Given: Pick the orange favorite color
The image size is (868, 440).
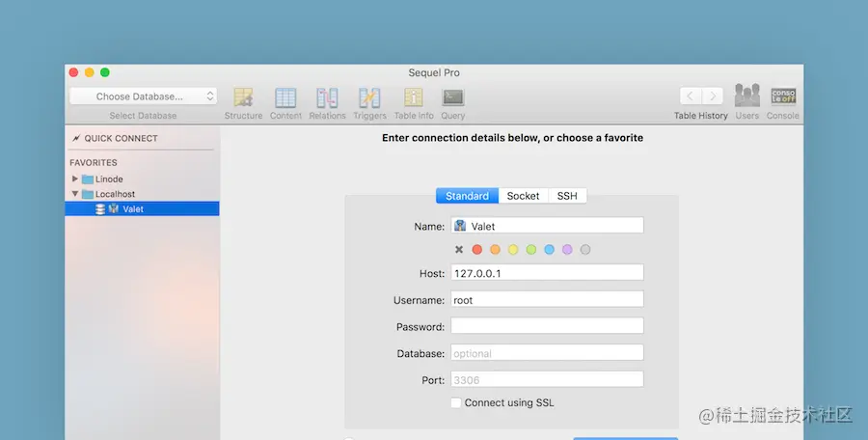Looking at the screenshot, I should point(496,249).
